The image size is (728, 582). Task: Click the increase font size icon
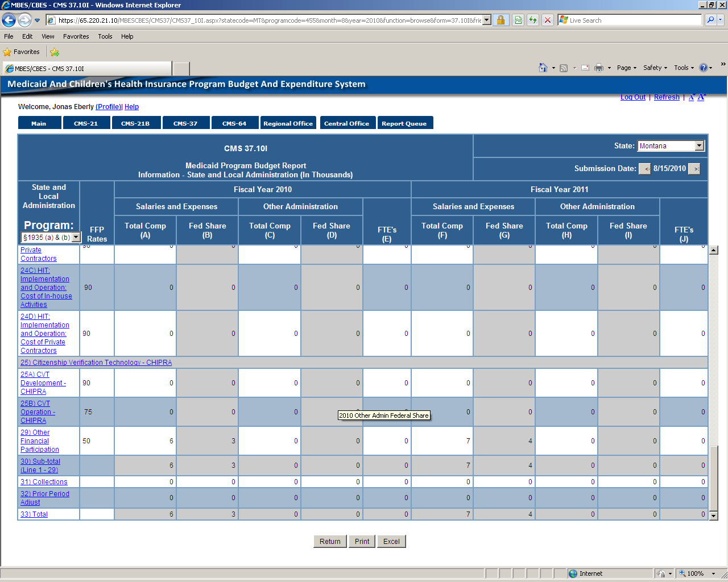point(701,97)
